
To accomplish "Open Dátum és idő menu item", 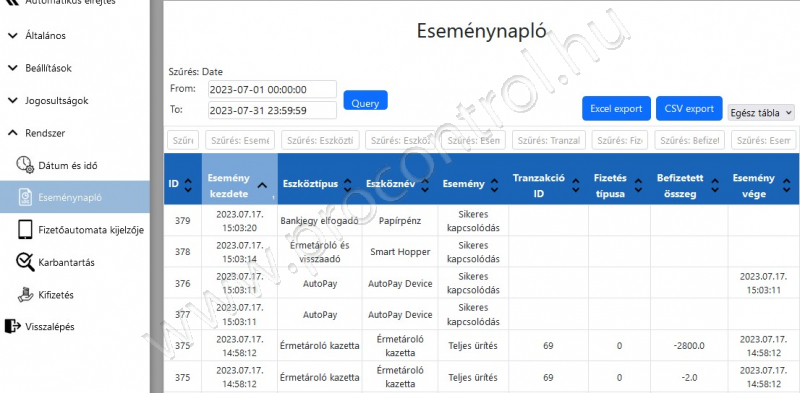I will tap(74, 165).
